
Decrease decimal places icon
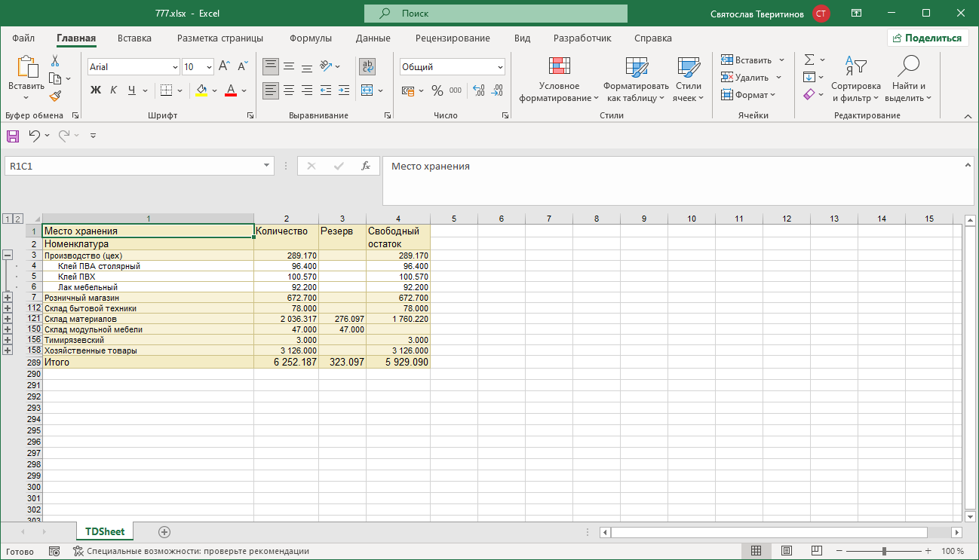pos(496,90)
